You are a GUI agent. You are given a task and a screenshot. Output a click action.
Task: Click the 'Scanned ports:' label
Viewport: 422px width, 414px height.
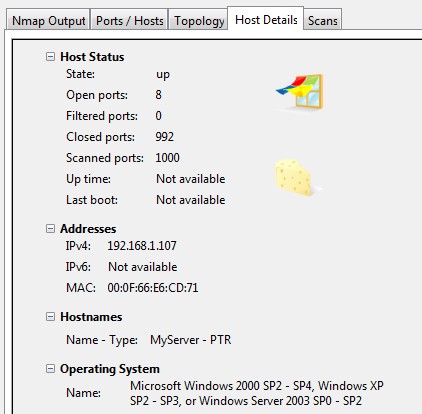pos(105,158)
